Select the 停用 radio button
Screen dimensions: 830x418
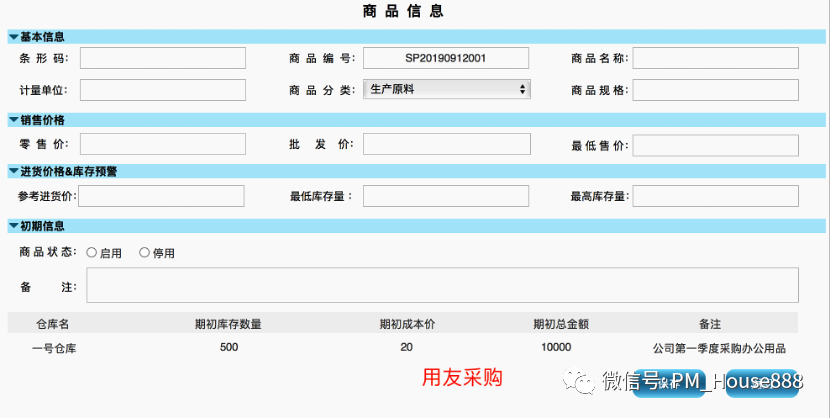[144, 253]
